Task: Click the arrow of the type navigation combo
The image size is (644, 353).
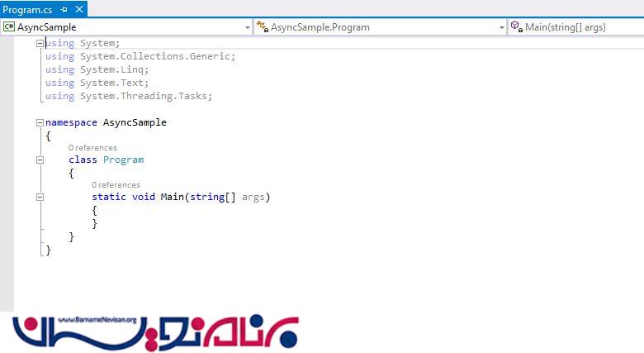Action: (501, 27)
